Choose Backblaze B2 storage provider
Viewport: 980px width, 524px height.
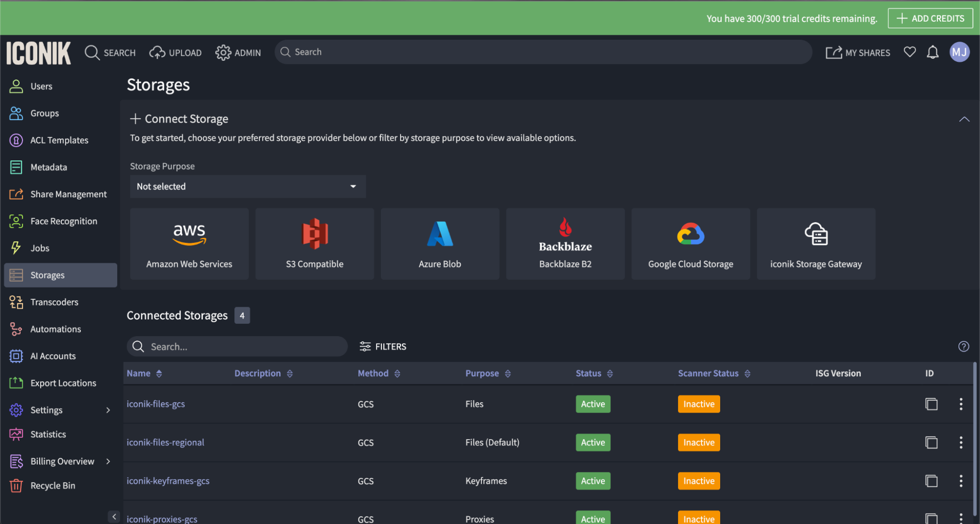[565, 244]
